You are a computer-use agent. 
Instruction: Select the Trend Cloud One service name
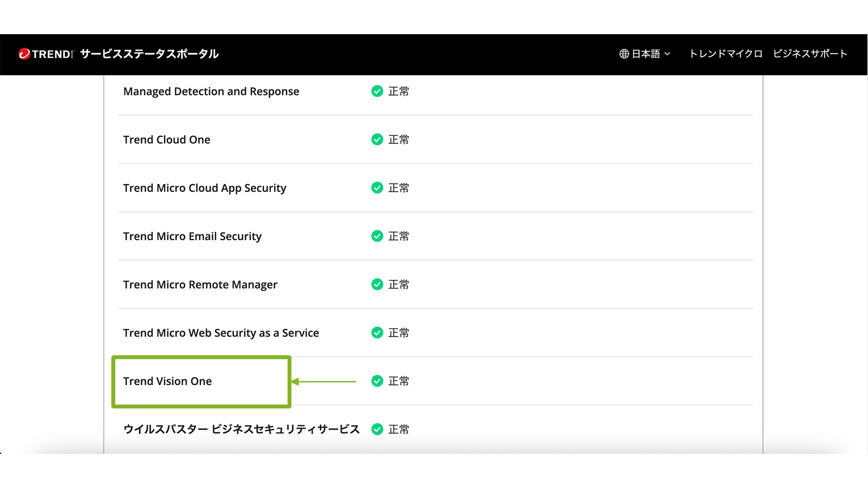pos(166,140)
